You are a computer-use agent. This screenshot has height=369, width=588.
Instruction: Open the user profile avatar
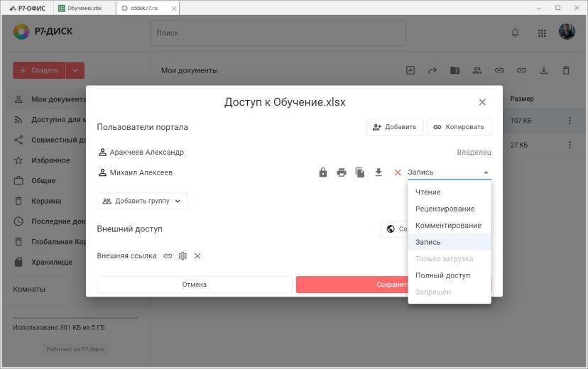(x=567, y=32)
